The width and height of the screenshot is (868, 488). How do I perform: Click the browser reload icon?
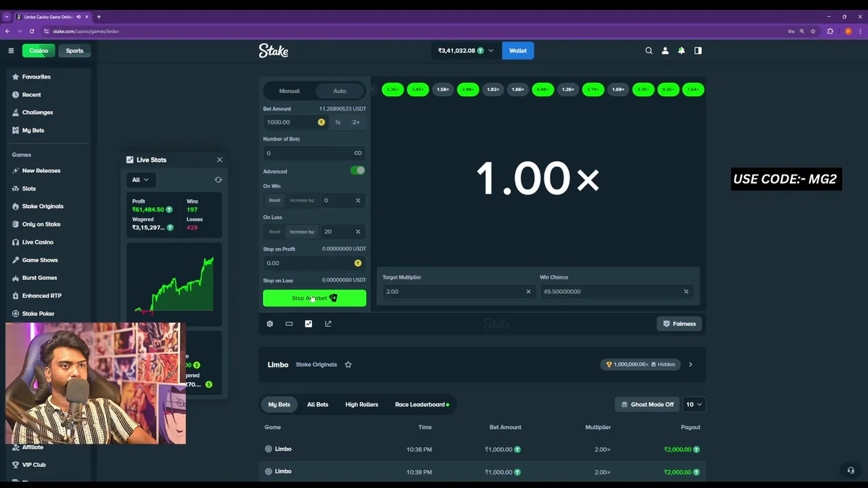coord(32,31)
